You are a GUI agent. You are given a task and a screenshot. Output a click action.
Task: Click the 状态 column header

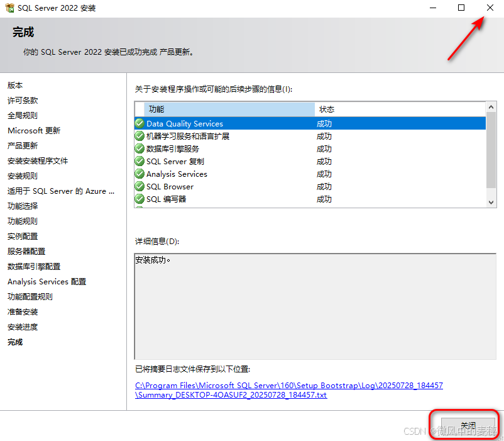pos(400,109)
